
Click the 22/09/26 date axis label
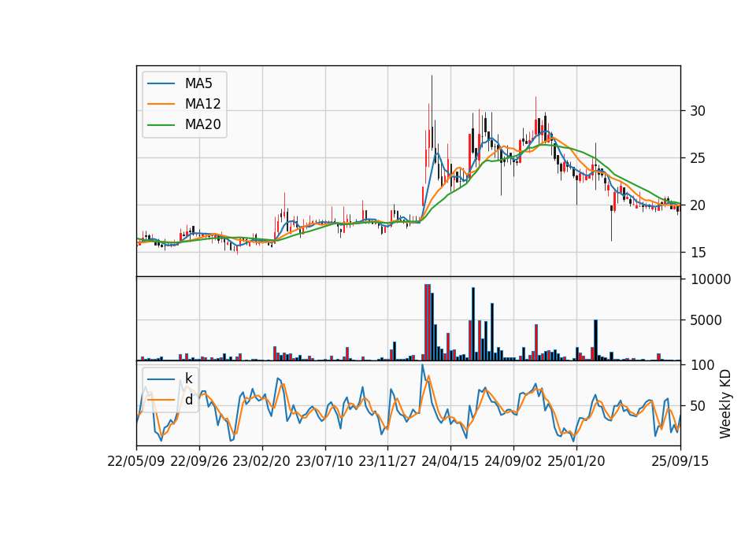click(x=199, y=461)
